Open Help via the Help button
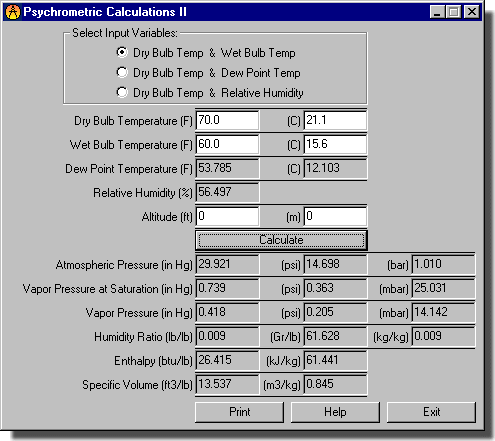Screen dimensions: 495x441 (335, 412)
